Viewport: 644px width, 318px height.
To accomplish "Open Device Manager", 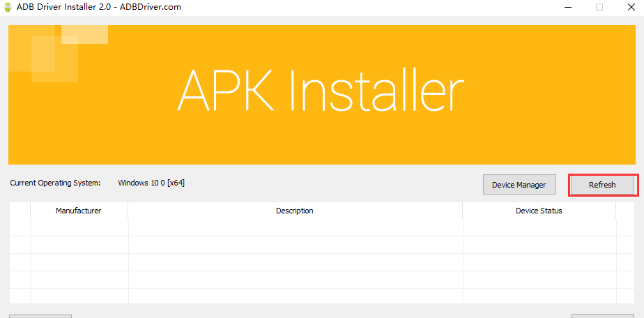I will click(x=519, y=185).
